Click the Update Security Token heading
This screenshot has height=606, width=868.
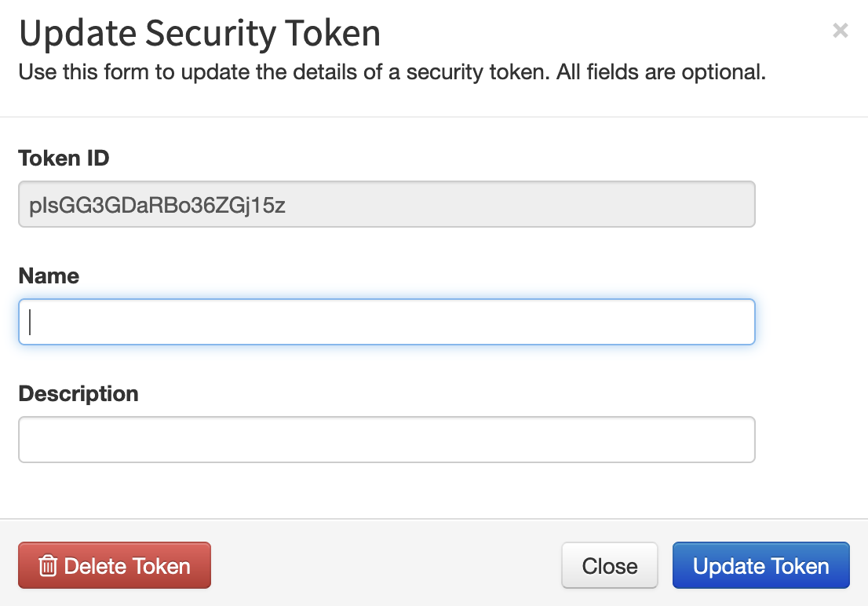coord(200,33)
